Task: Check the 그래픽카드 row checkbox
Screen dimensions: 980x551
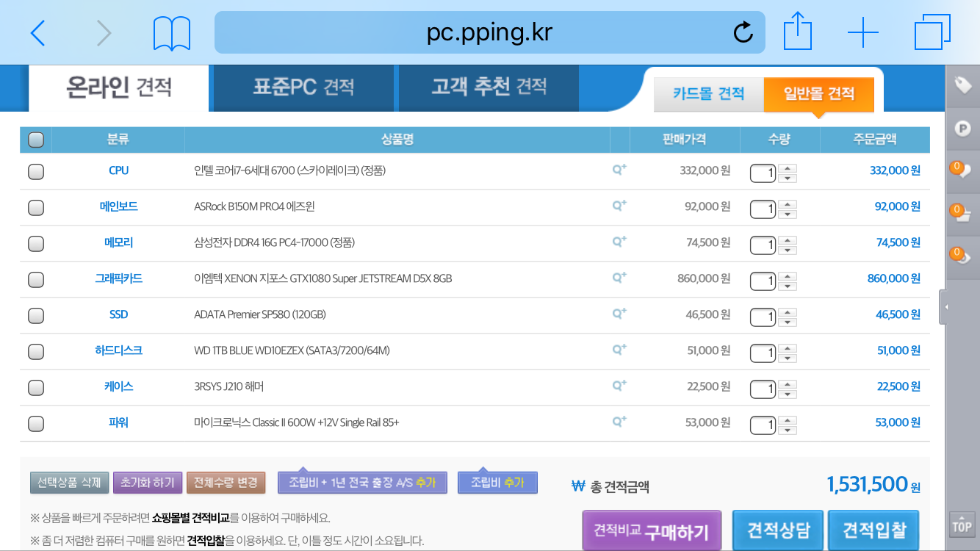Action: pos(35,279)
